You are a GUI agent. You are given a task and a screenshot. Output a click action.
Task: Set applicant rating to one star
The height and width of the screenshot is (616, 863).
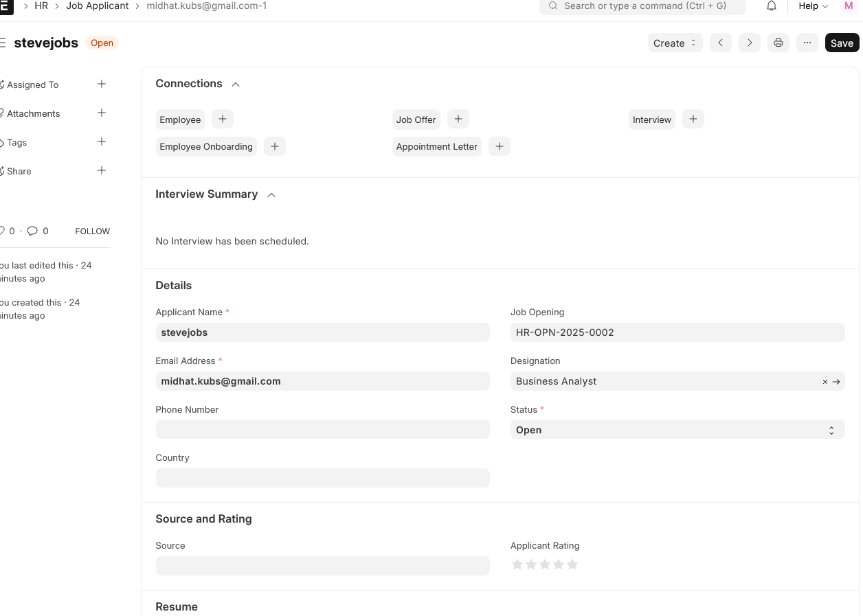click(x=517, y=564)
